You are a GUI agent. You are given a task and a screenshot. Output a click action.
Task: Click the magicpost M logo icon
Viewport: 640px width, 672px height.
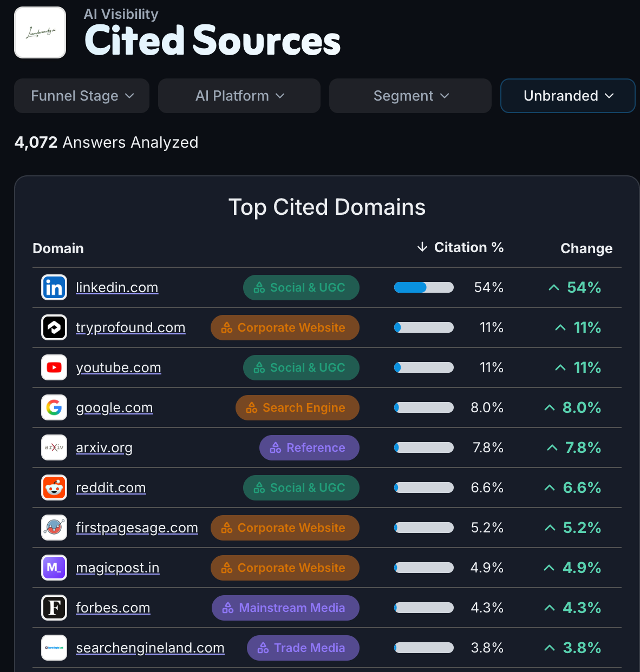click(54, 568)
